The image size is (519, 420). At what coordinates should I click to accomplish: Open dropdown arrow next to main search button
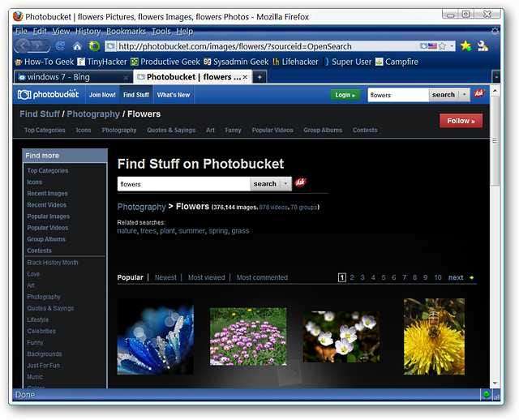click(286, 184)
